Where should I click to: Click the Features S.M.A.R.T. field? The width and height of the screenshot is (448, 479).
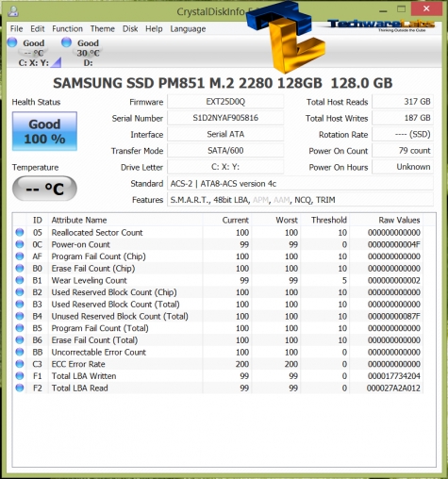pyautogui.click(x=300, y=200)
